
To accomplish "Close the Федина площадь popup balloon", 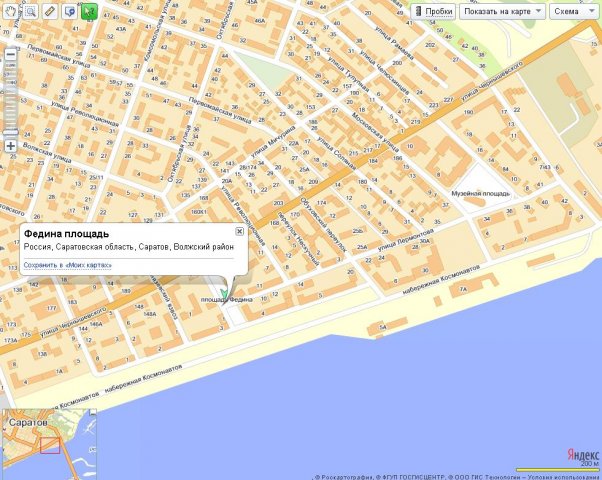I will coord(240,231).
